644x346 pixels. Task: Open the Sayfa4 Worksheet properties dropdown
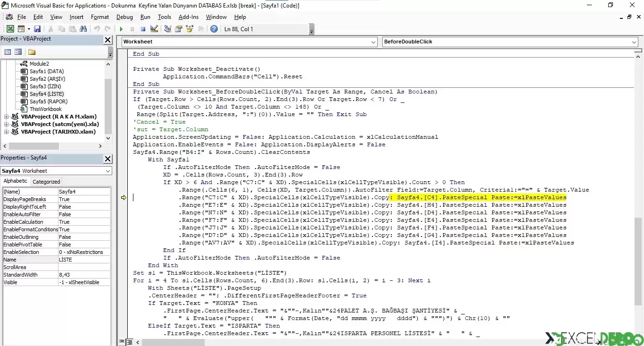[x=108, y=171]
